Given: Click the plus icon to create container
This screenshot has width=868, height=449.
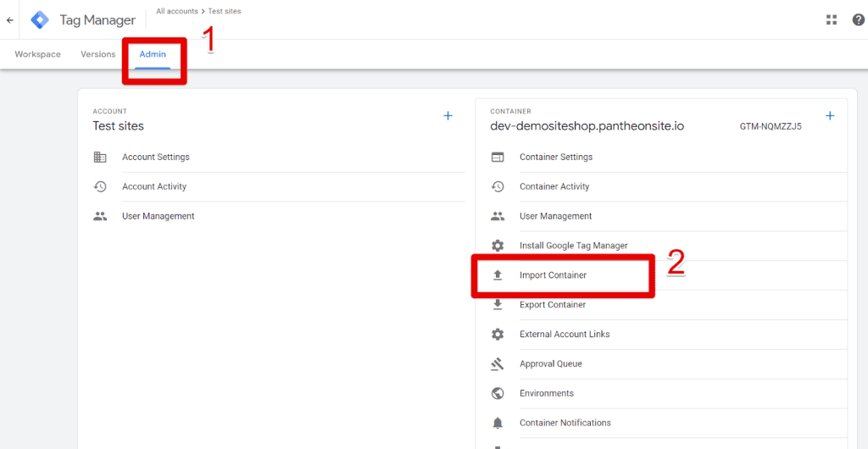Looking at the screenshot, I should click(830, 116).
